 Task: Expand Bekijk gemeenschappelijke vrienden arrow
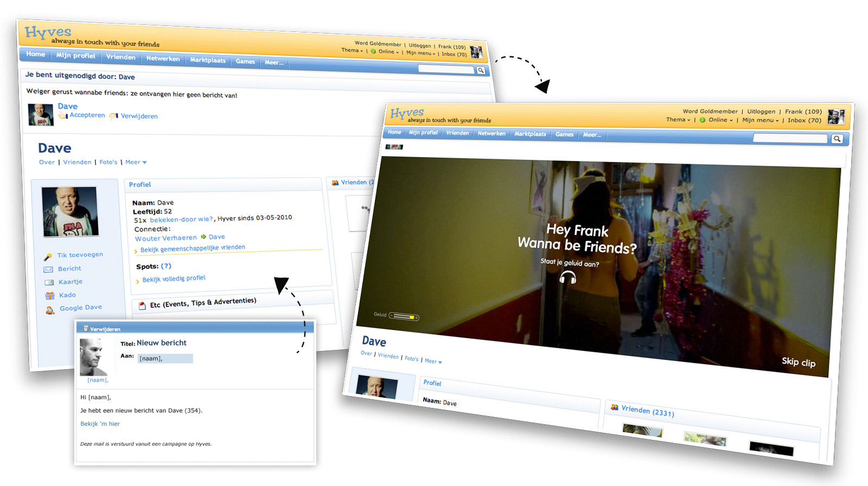point(136,251)
